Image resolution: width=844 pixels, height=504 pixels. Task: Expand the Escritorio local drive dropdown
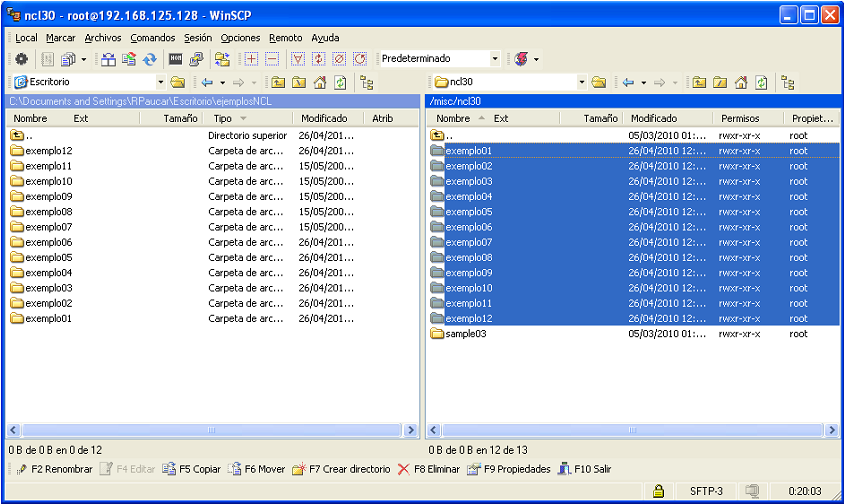click(x=160, y=82)
